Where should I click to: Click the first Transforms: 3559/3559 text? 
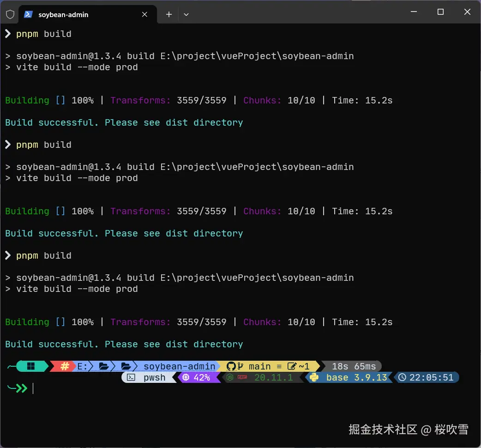click(x=168, y=100)
